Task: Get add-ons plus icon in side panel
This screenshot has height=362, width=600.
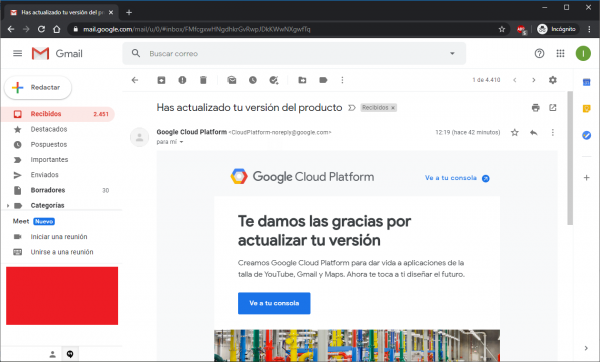Action: [586, 178]
